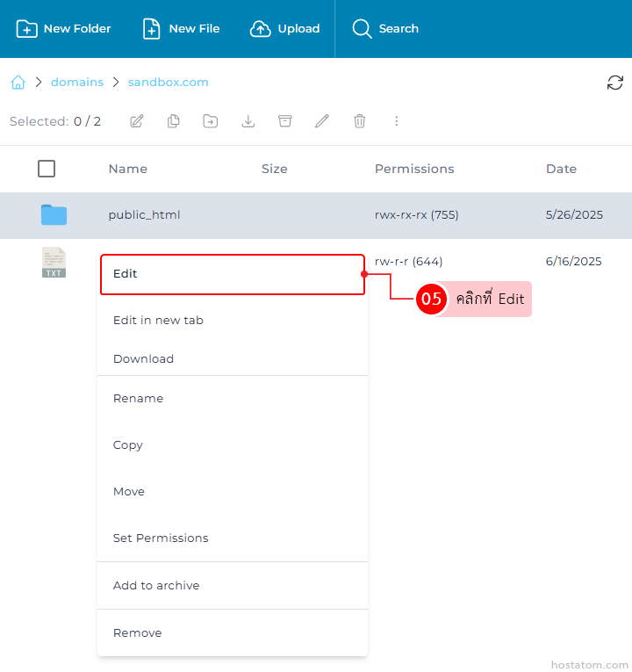
Task: Select Remove from the context menu
Action: (x=138, y=633)
